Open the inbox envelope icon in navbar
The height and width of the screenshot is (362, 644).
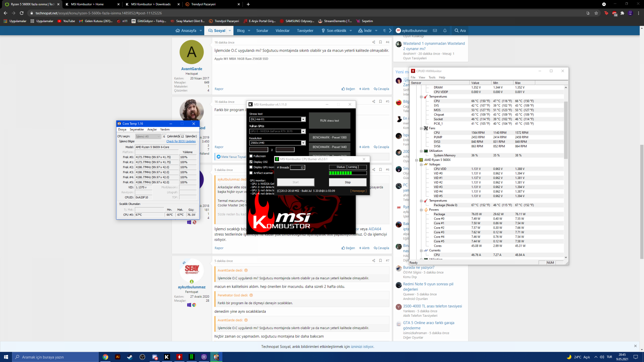[x=435, y=31]
